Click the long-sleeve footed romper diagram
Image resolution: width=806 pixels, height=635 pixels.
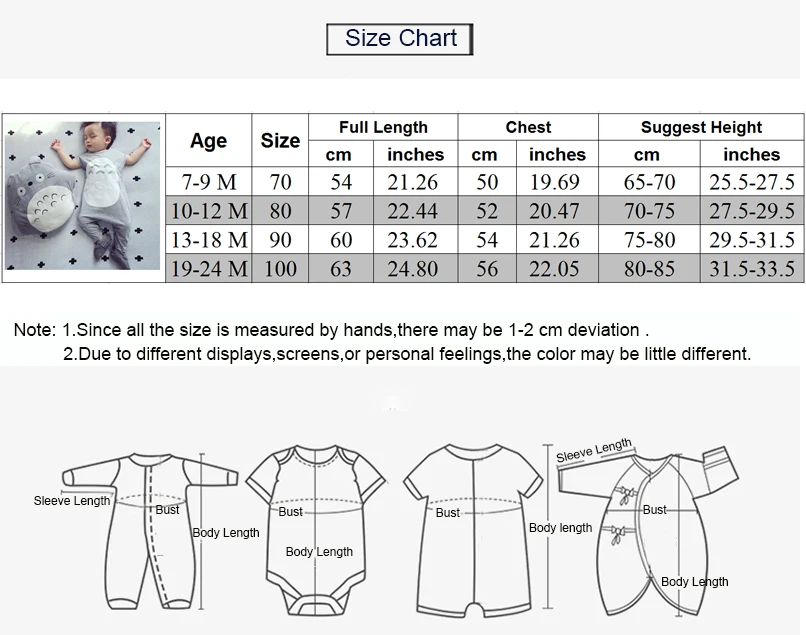pyautogui.click(x=149, y=531)
